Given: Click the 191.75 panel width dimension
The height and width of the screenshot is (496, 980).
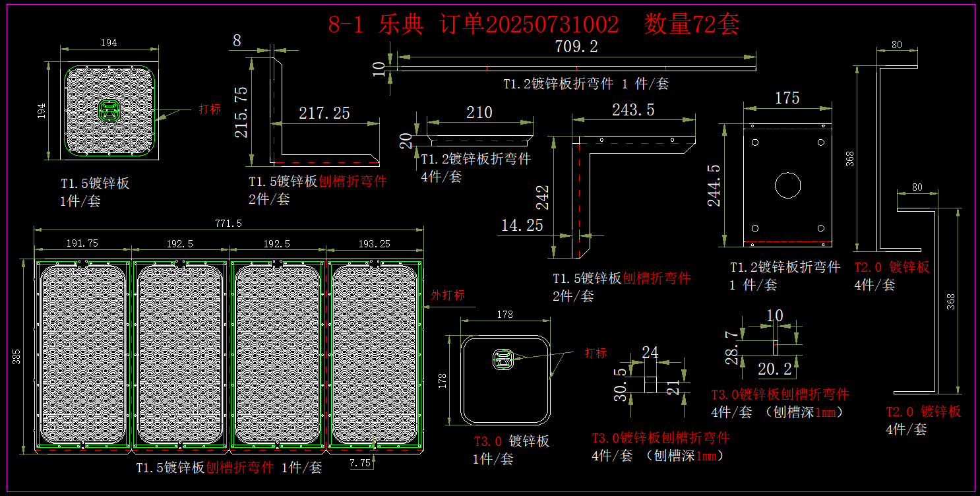Looking at the screenshot, I should click(x=82, y=243).
